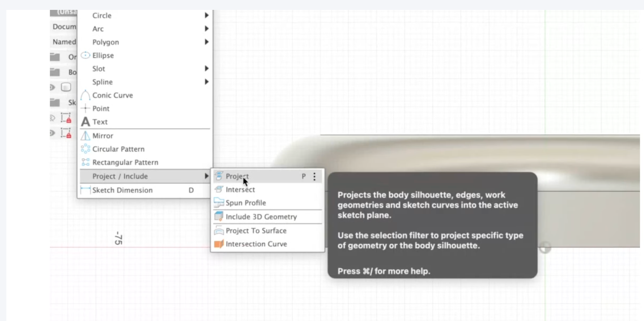The height and width of the screenshot is (321, 644).
Task: Open the Slot menu entry
Action: [x=145, y=69]
